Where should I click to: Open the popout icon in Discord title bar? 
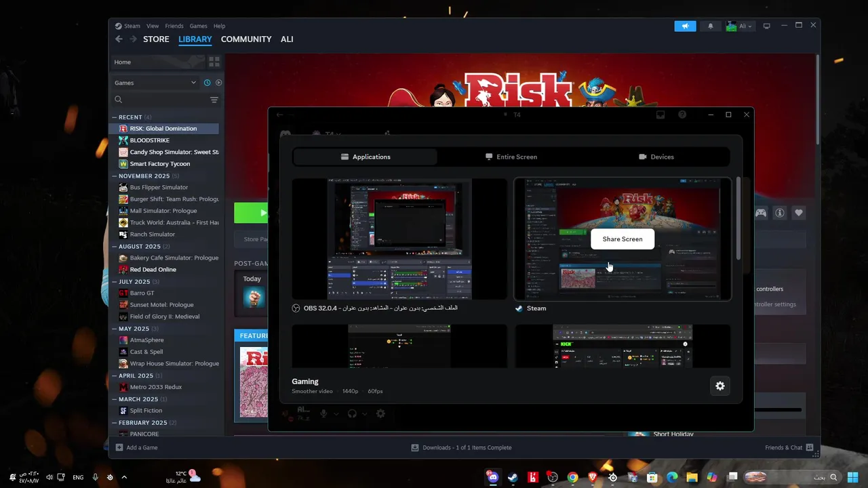(x=660, y=115)
